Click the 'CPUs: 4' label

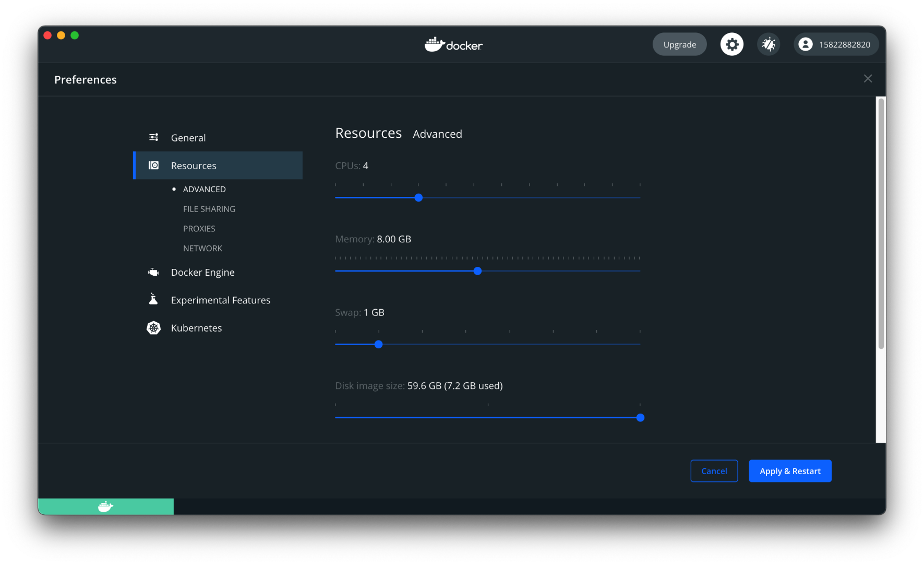click(352, 166)
